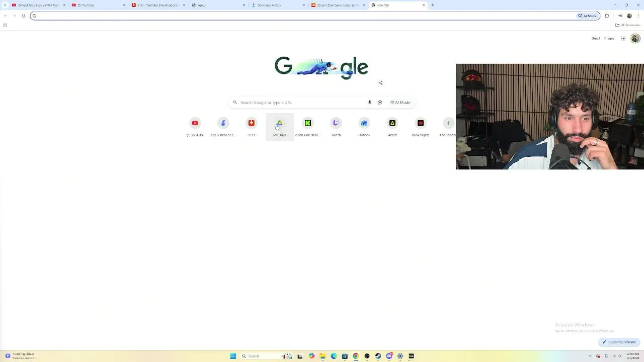Viewport: 644px width, 362px height.
Task: Open the Gmail link
Action: 596,39
